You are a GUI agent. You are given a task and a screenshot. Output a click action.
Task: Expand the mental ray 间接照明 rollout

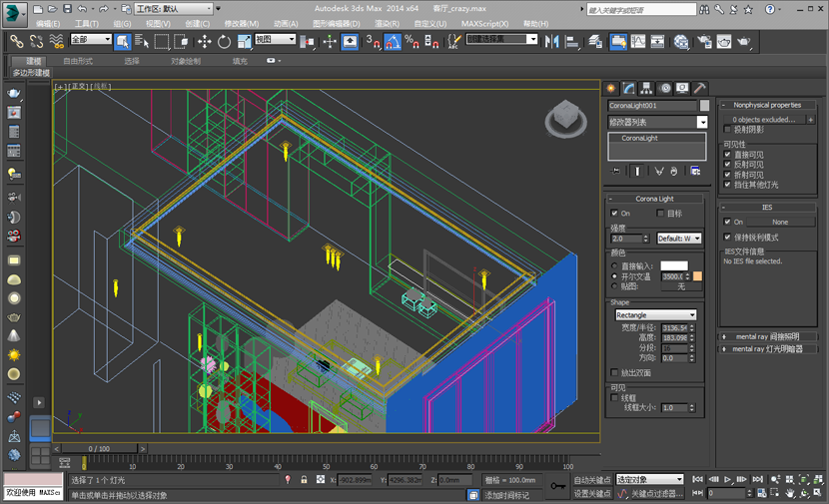[x=767, y=336]
